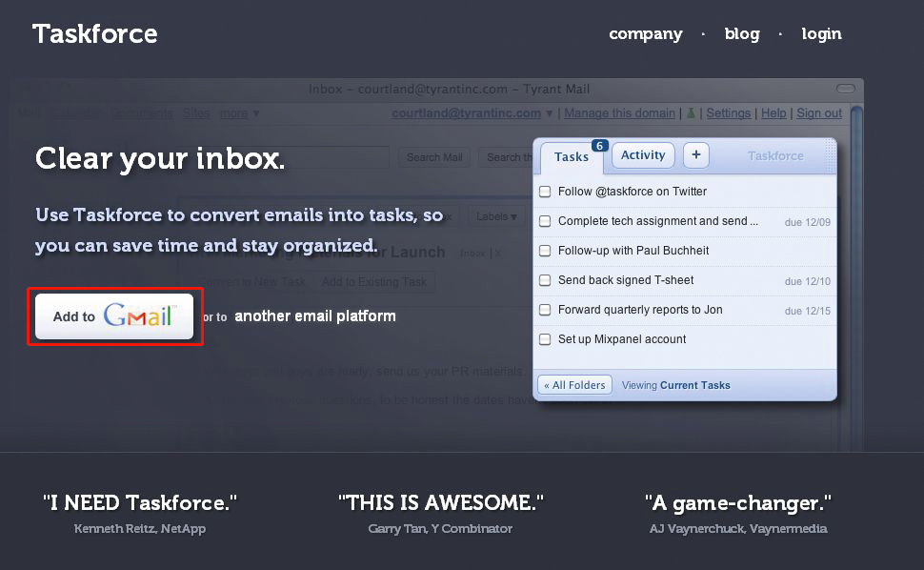Click the blue task count badge

599,145
